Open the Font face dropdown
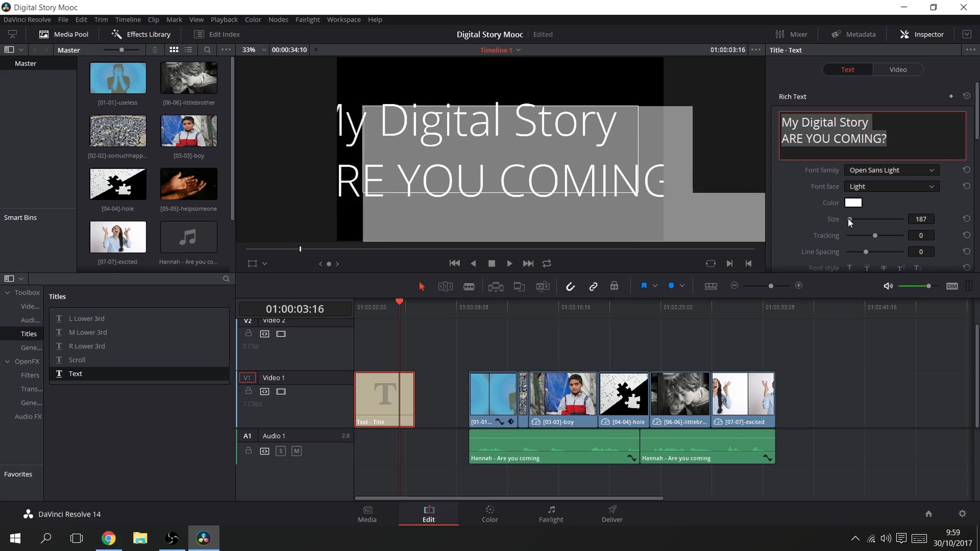Screen dimensions: 980x551 891,187
